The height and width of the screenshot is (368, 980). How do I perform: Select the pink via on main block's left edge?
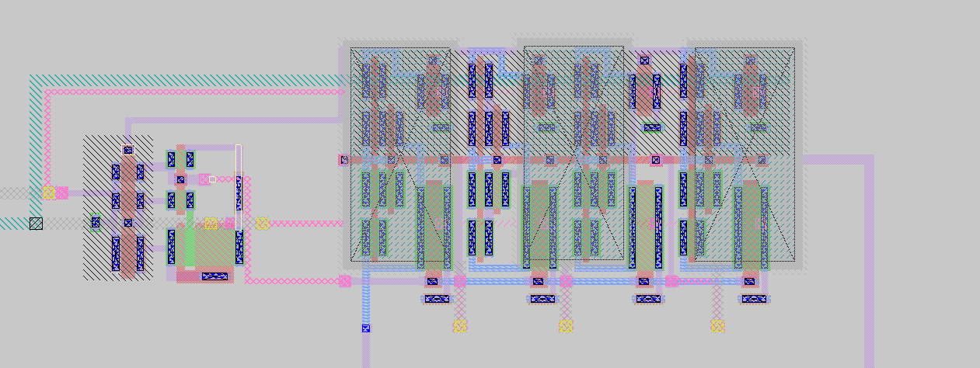pos(344,160)
